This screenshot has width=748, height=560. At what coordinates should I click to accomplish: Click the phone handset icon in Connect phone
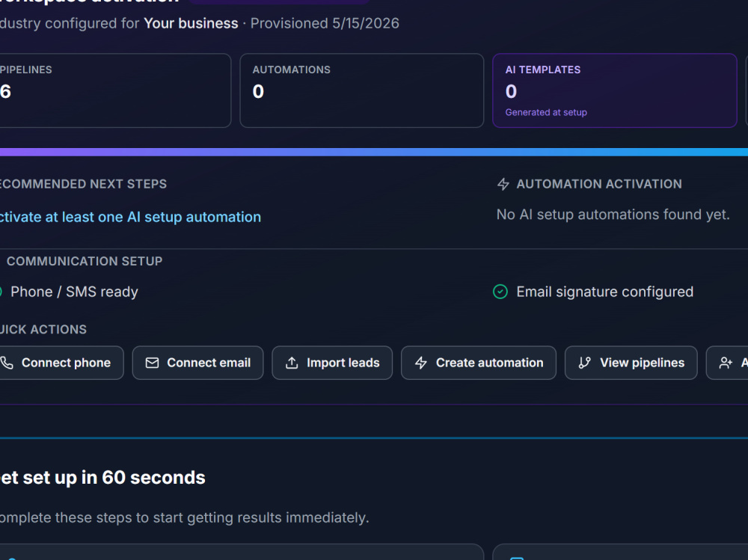tap(7, 363)
